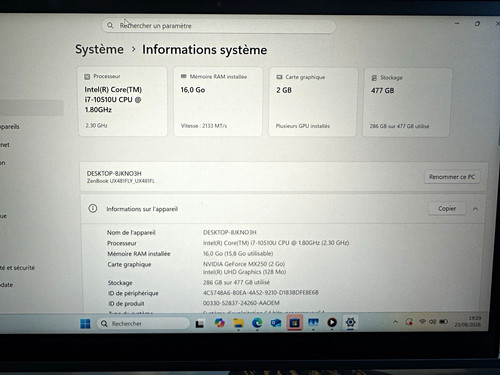
Task: Click the Mémoire RAM installée label in device info
Action: click(139, 254)
